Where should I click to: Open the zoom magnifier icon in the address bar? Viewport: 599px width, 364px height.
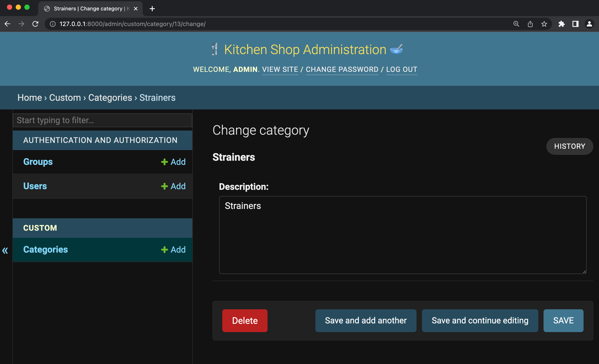pyautogui.click(x=516, y=24)
